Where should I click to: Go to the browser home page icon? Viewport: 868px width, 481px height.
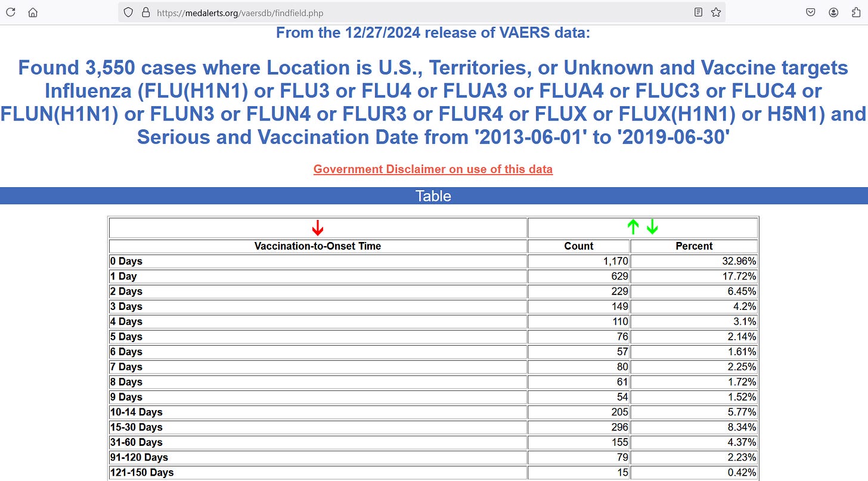tap(33, 13)
